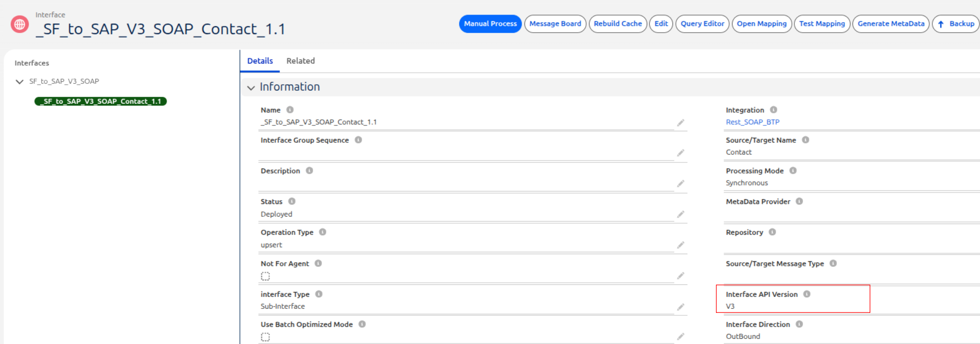Click info icon beside Not For Agent
The image size is (980, 344).
click(x=318, y=263)
